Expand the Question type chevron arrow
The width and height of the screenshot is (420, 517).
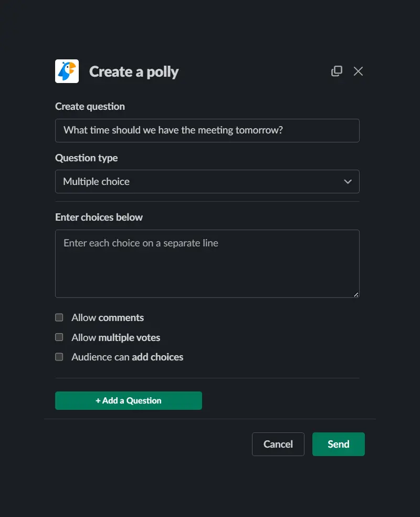click(348, 182)
